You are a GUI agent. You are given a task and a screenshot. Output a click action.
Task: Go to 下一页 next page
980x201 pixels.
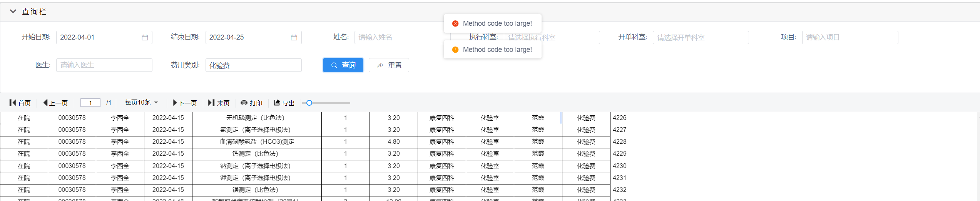[185, 103]
